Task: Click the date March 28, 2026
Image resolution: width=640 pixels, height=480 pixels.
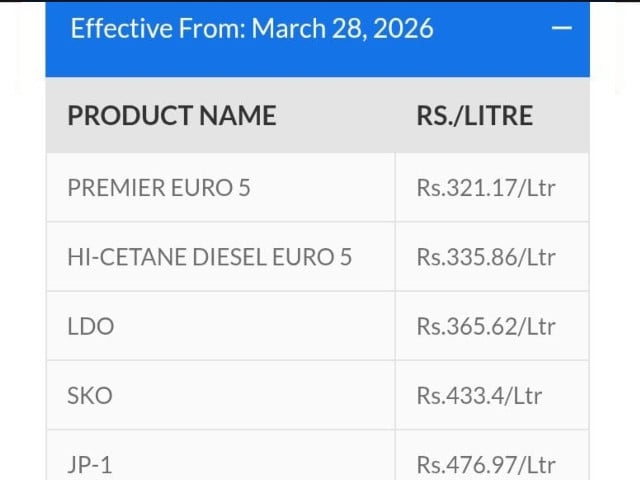Action: click(x=342, y=28)
